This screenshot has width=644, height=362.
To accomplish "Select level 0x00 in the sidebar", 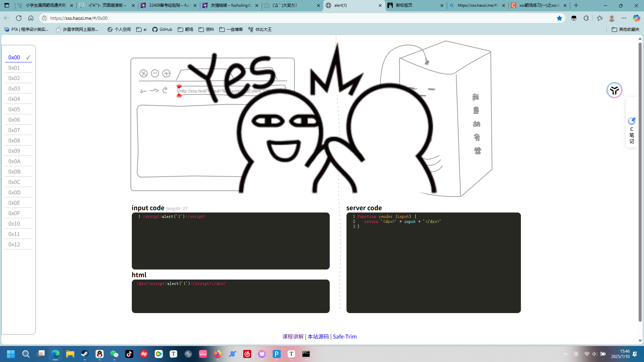I will click(18, 57).
